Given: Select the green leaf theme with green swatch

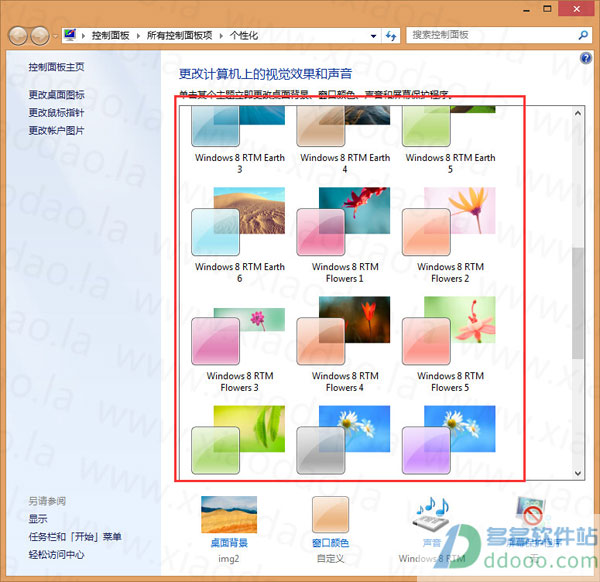Looking at the screenshot, I should click(x=238, y=440).
